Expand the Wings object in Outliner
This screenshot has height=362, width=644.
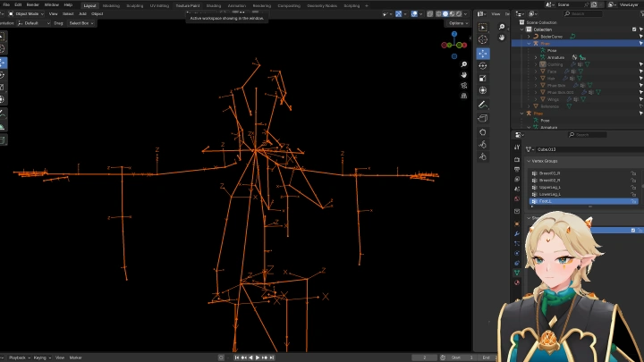click(x=536, y=99)
